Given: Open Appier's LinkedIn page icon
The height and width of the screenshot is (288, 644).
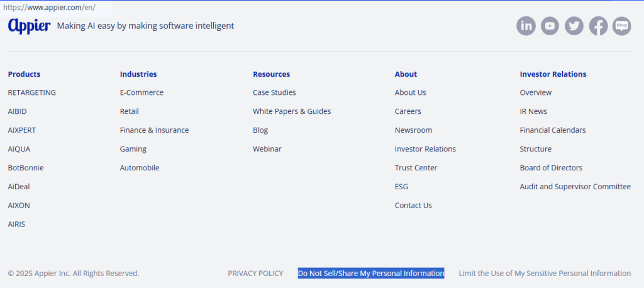Looking at the screenshot, I should pos(526,26).
